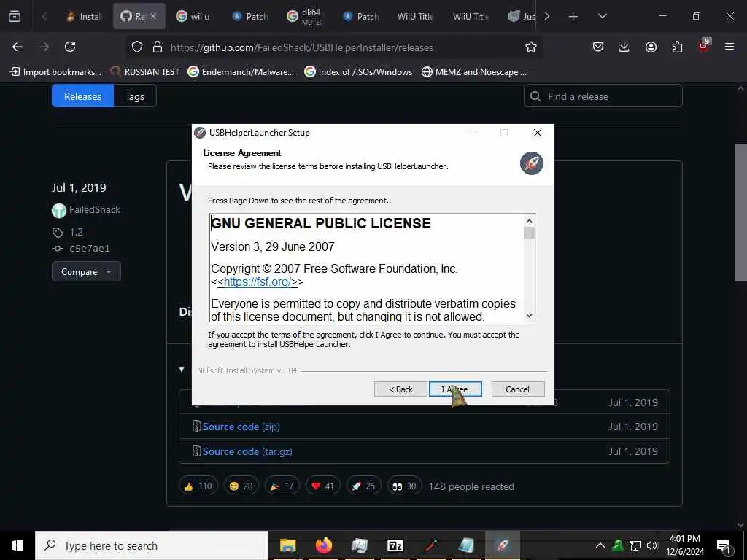List all tabs dropdown arrow
747x560 pixels.
602,16
